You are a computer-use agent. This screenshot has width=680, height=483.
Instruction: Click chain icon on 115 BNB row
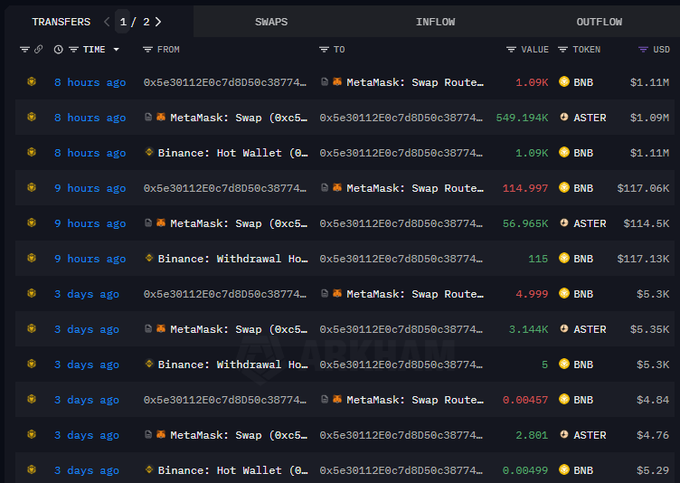tap(32, 258)
